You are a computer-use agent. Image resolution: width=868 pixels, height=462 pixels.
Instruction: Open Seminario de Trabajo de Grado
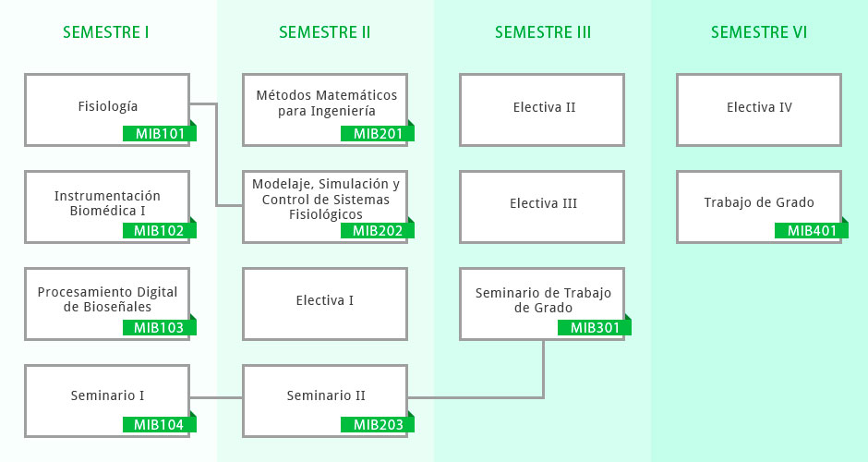[543, 304]
